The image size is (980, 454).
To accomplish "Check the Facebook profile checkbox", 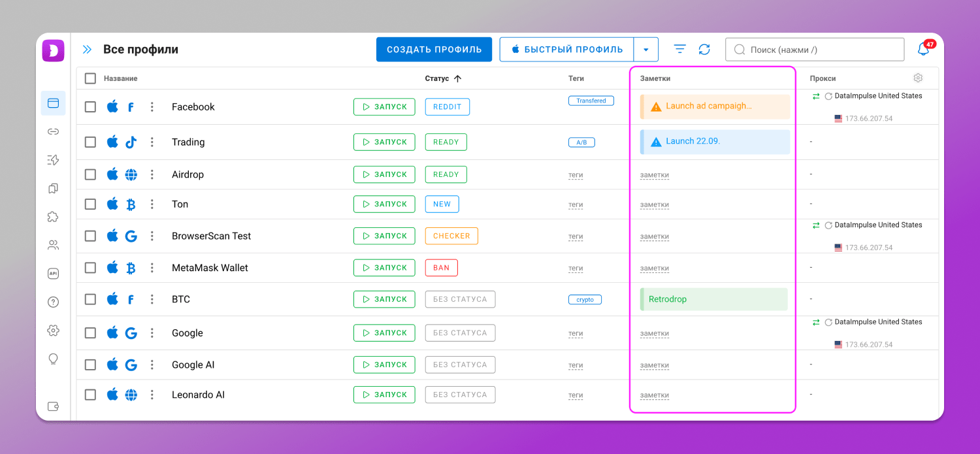I will click(x=91, y=107).
